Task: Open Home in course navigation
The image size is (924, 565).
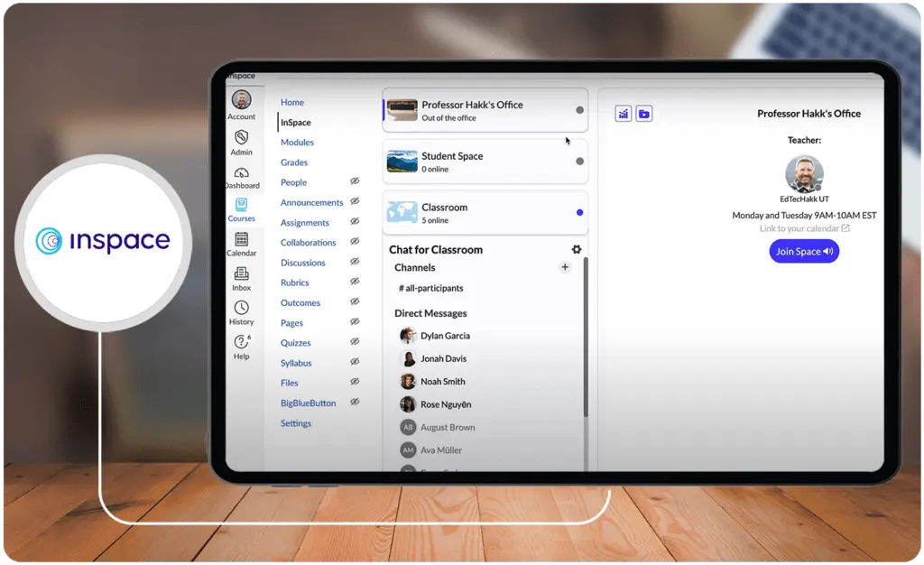Action: 292,102
